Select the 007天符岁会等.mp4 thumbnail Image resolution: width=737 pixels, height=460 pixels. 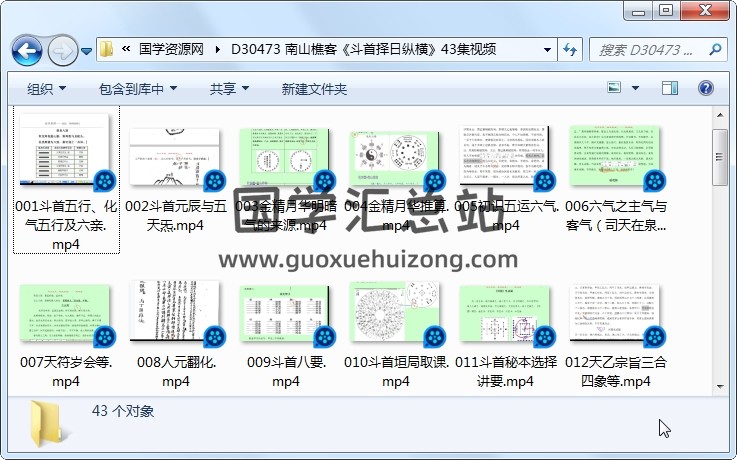tap(65, 314)
